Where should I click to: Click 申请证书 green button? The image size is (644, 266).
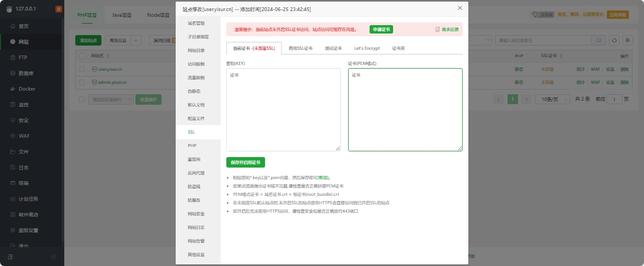[381, 29]
